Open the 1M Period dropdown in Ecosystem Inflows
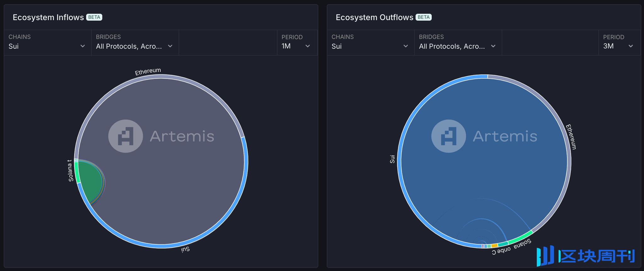The image size is (644, 271). [x=297, y=43]
